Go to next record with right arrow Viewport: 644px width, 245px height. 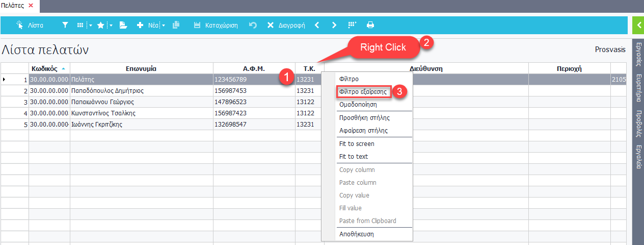(x=334, y=25)
